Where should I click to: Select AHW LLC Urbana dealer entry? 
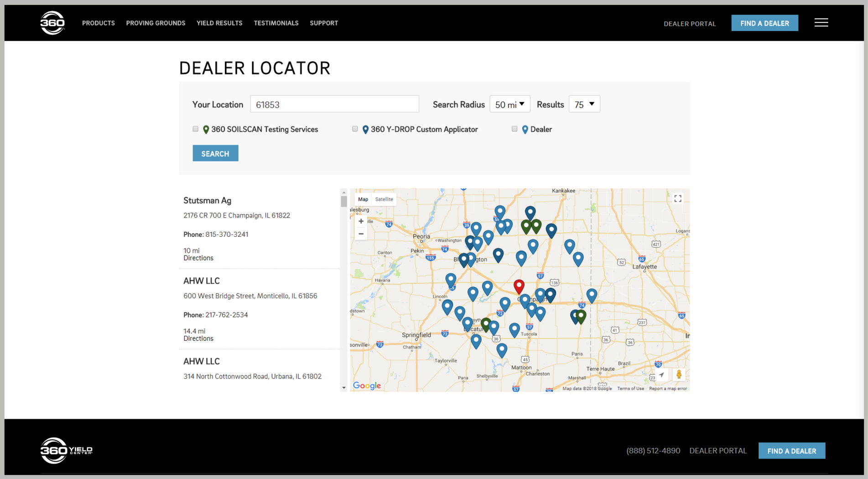point(259,370)
